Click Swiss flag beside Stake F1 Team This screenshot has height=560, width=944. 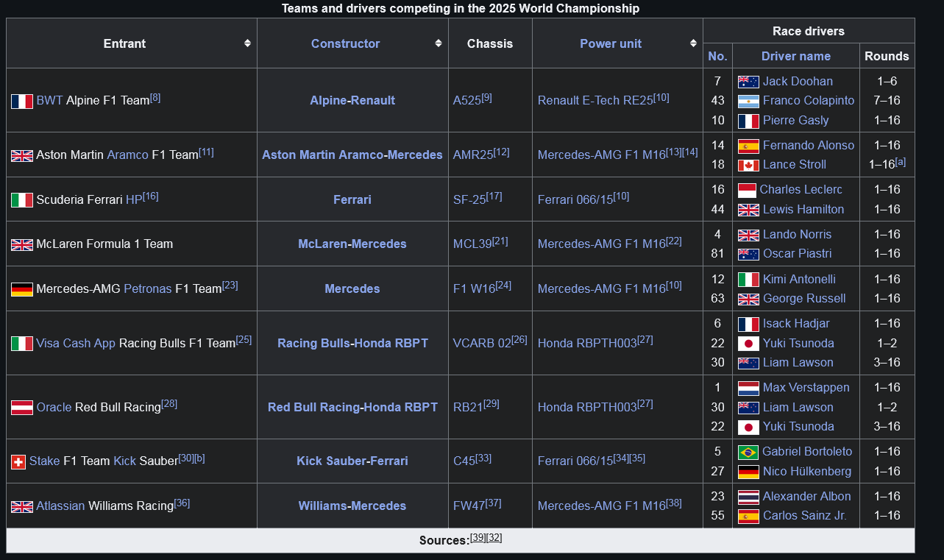18,462
